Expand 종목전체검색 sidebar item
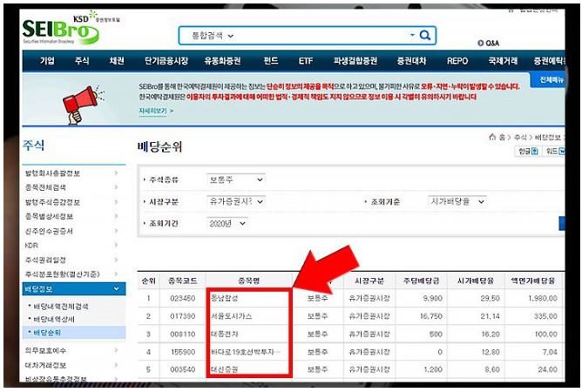The height and width of the screenshot is (392, 582). (x=116, y=187)
